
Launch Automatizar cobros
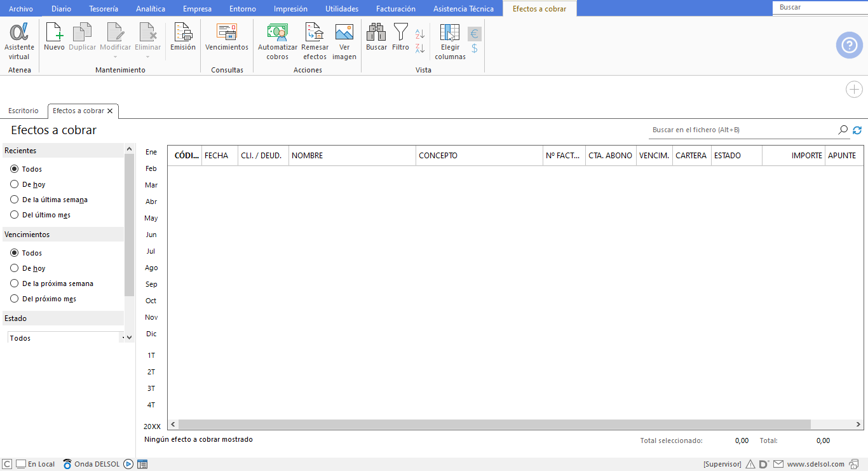(278, 41)
